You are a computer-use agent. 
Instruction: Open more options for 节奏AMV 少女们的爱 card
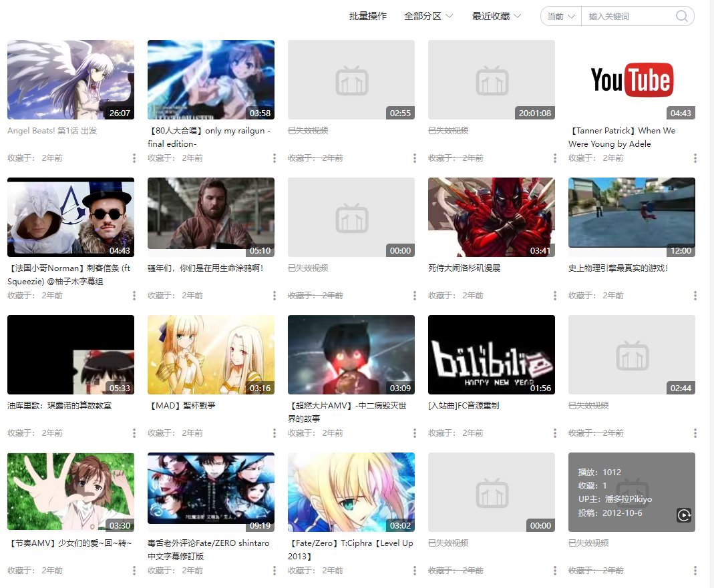(x=134, y=570)
